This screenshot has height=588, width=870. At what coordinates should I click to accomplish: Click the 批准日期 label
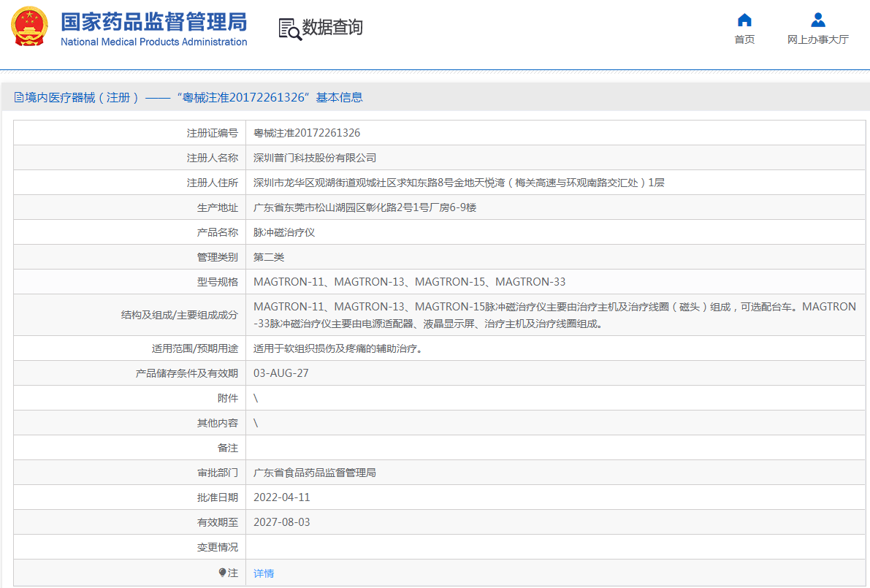click(218, 497)
